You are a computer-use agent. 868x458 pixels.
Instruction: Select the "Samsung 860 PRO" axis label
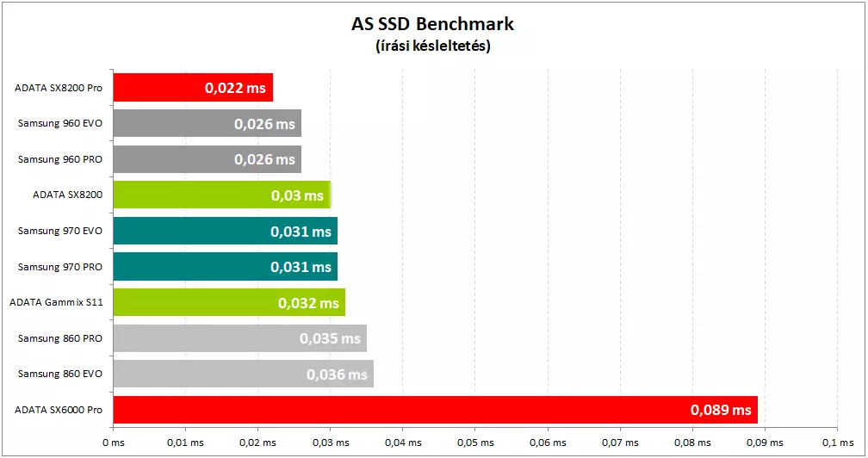pos(60,338)
